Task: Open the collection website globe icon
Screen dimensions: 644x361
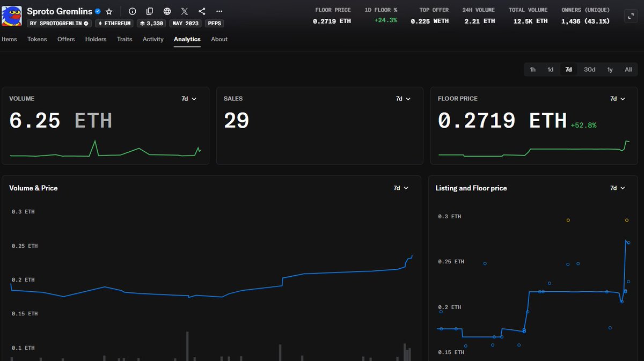Action: (167, 11)
